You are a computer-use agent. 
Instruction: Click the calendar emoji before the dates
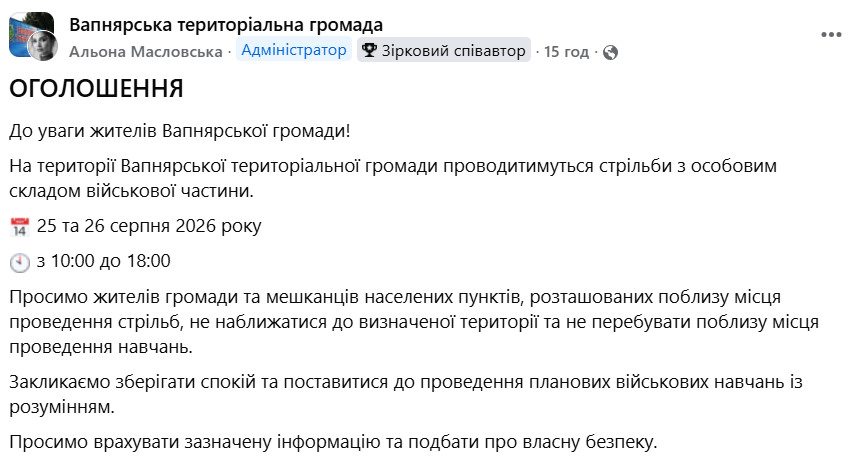pos(20,227)
